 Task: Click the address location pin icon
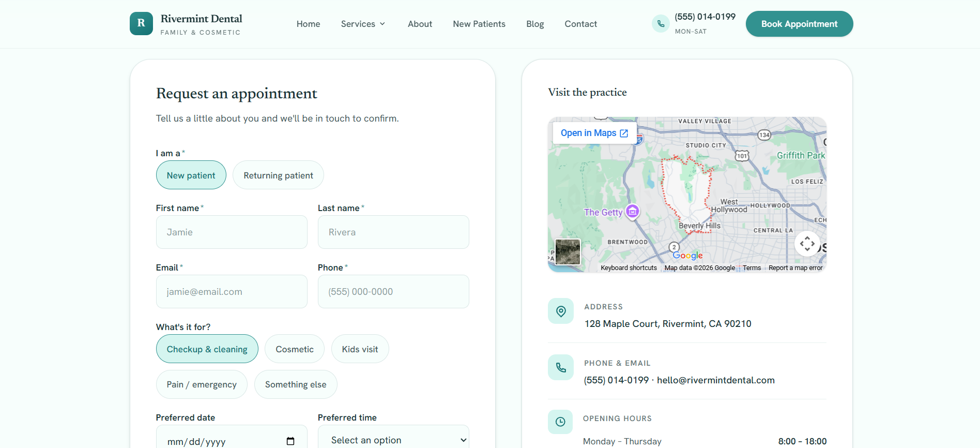561,311
